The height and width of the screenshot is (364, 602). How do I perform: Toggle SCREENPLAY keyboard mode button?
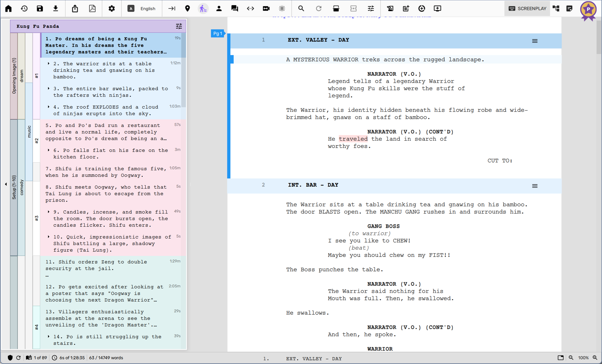(527, 8)
